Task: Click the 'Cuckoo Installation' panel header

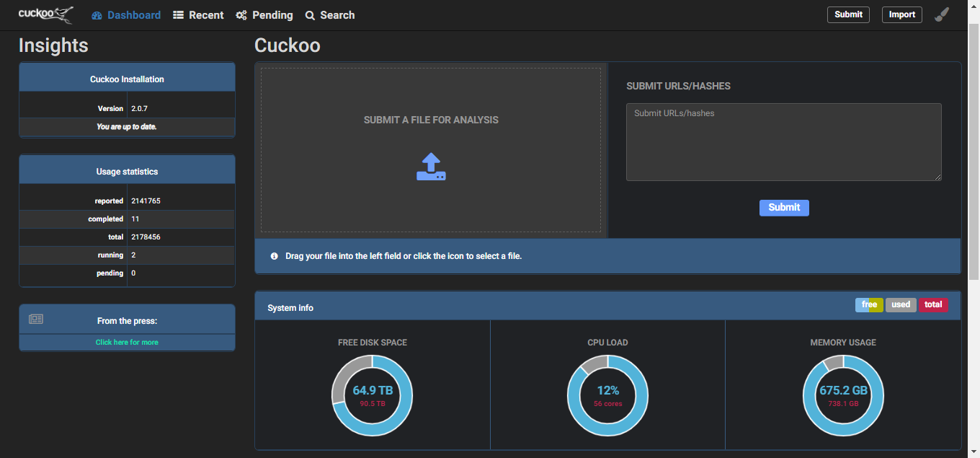Action: coord(127,77)
